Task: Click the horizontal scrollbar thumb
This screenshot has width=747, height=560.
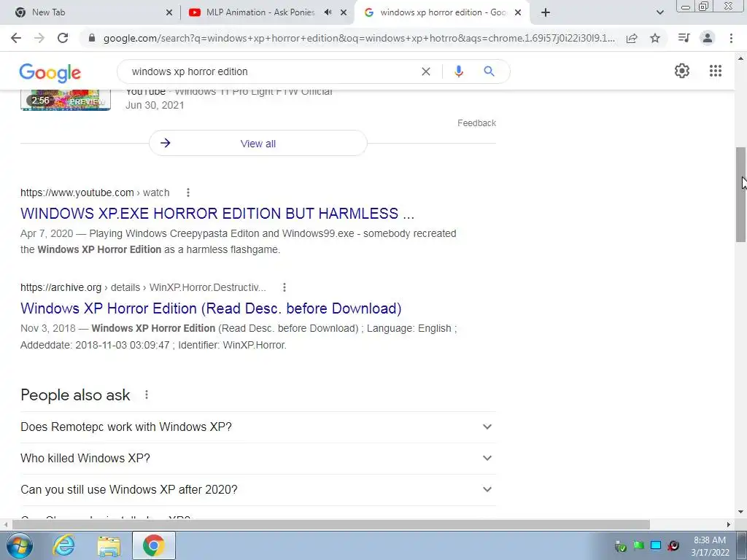Action: pos(330,524)
